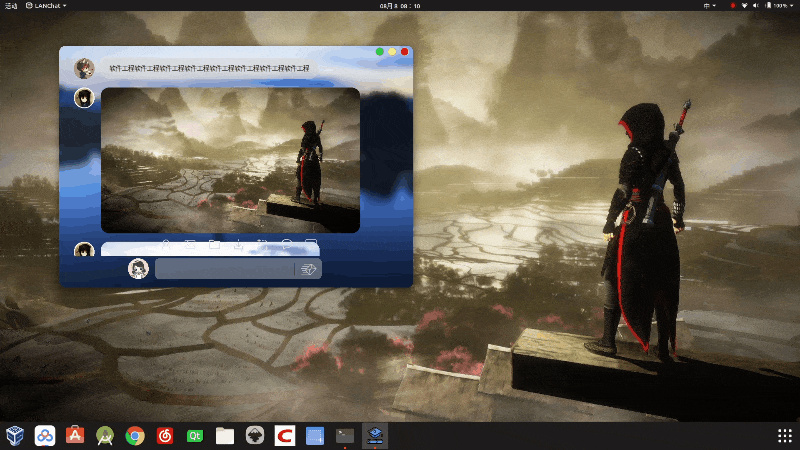This screenshot has height=450, width=800.
Task: Open the LANchat app menu in top bar
Action: pyautogui.click(x=46, y=6)
